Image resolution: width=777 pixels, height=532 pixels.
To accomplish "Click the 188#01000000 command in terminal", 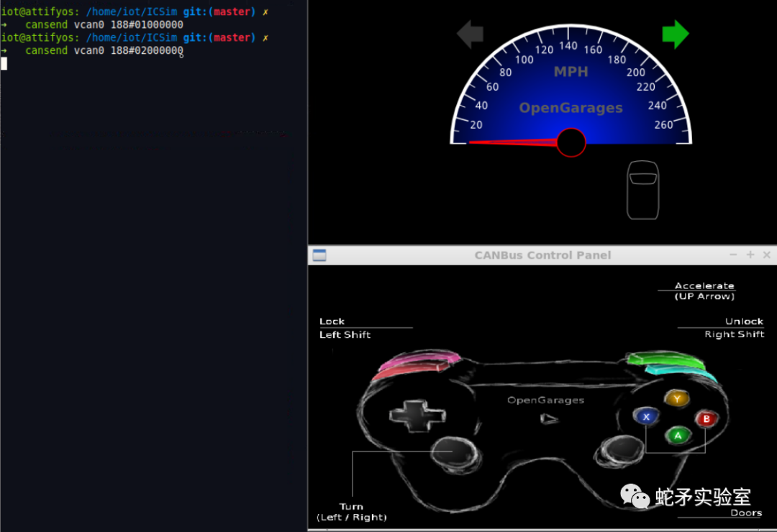I will (x=147, y=24).
